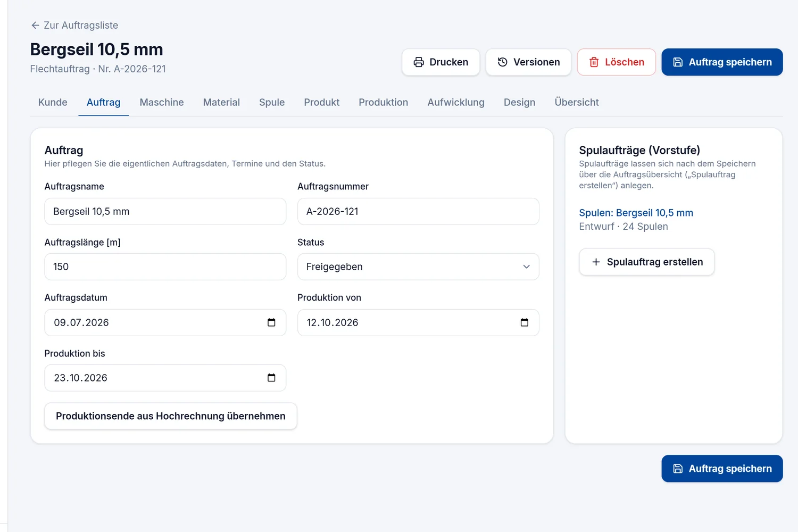Focus the Auftragsnummer field with A-2026-121
Viewport: 798px width, 532px height.
(418, 211)
